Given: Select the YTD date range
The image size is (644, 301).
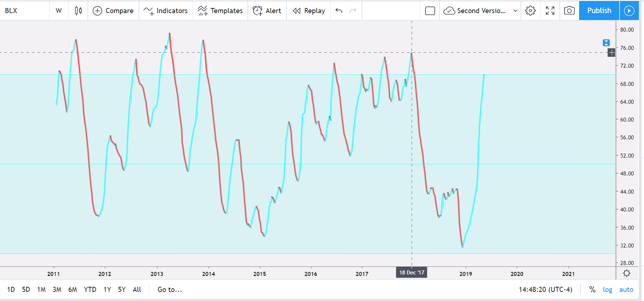Looking at the screenshot, I should (x=90, y=289).
